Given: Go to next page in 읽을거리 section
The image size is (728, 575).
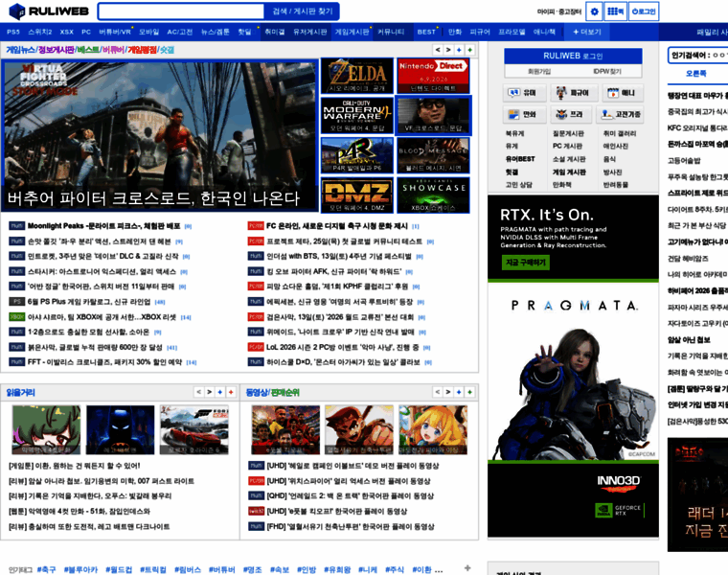Looking at the screenshot, I should [210, 392].
